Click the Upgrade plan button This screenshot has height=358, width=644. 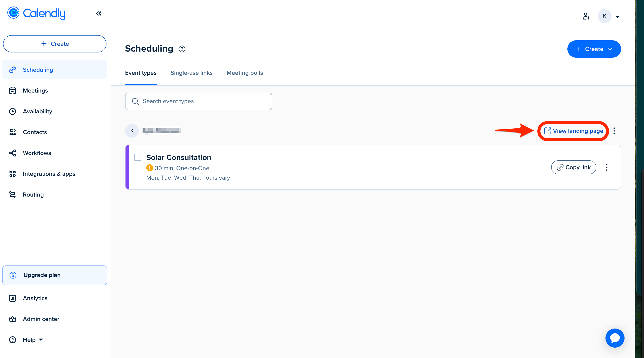(55, 275)
